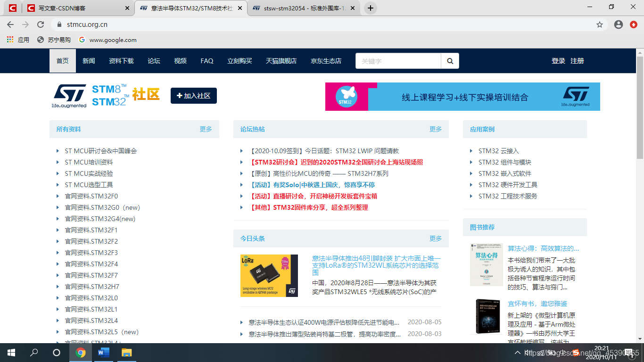Screen dimensions: 644x362
Task: Show hidden system tray icons
Action: pyautogui.click(x=517, y=353)
